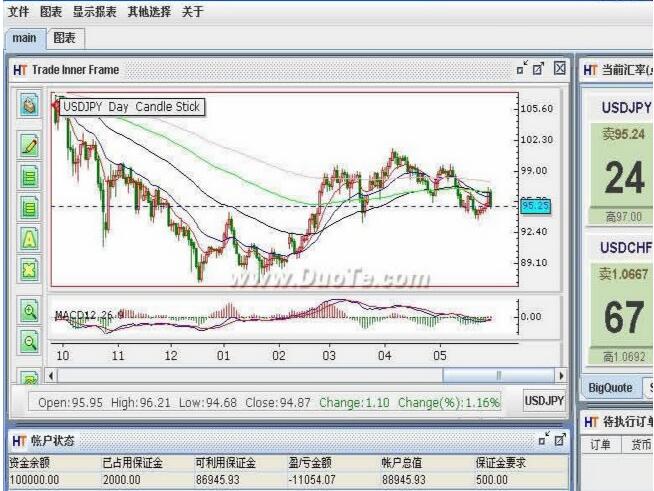Open the 显示报表 menu
654x491 pixels.
tap(93, 12)
